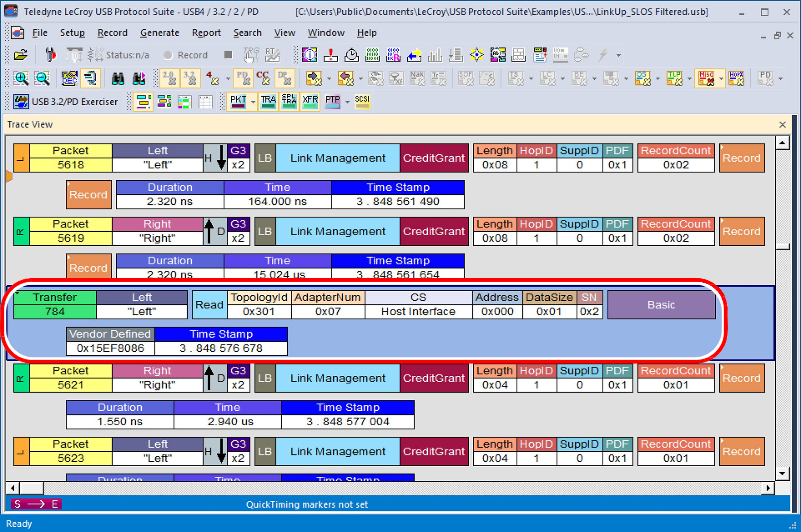
Task: Expand Record cell of packet 5618
Action: [742, 158]
